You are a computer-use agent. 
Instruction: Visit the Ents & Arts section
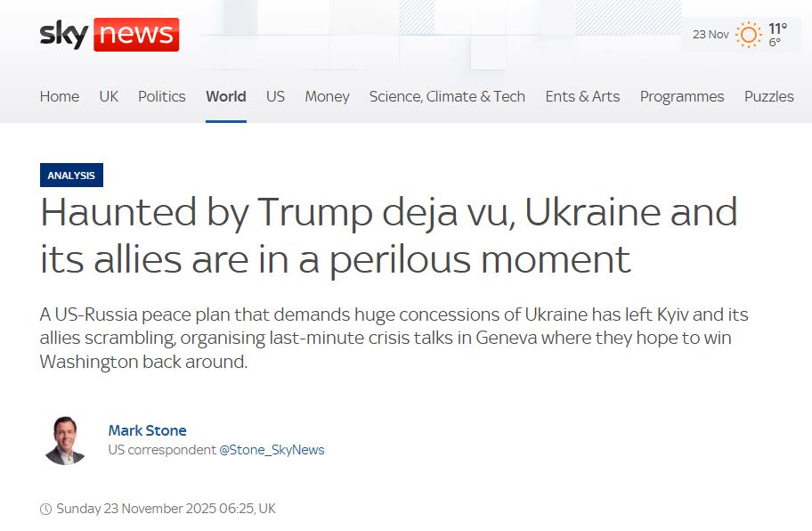tap(582, 96)
